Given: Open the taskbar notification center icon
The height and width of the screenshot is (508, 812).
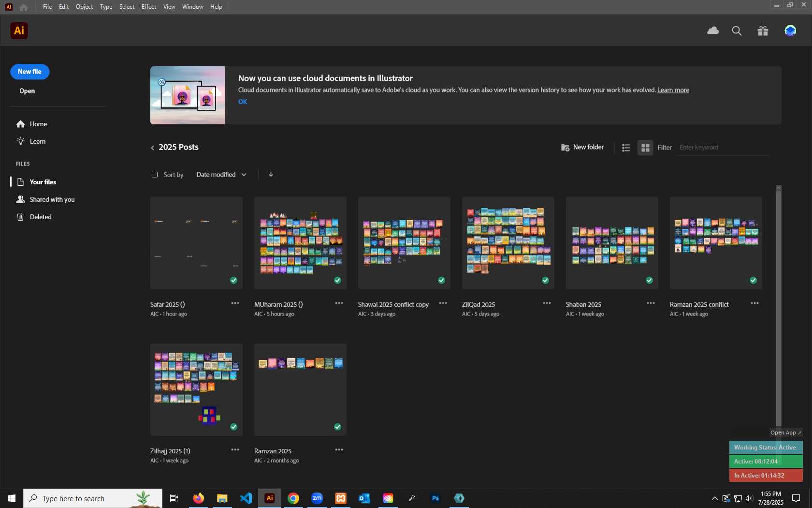Looking at the screenshot, I should click(796, 498).
